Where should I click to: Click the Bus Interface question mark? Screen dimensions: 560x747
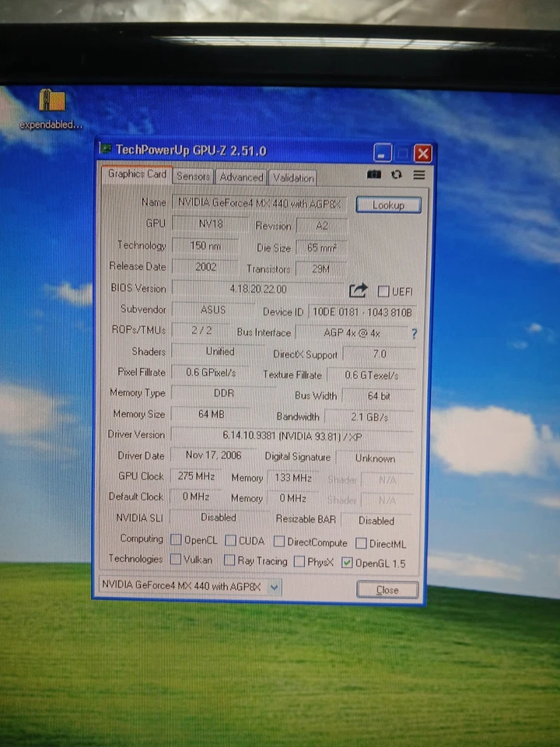click(x=415, y=334)
